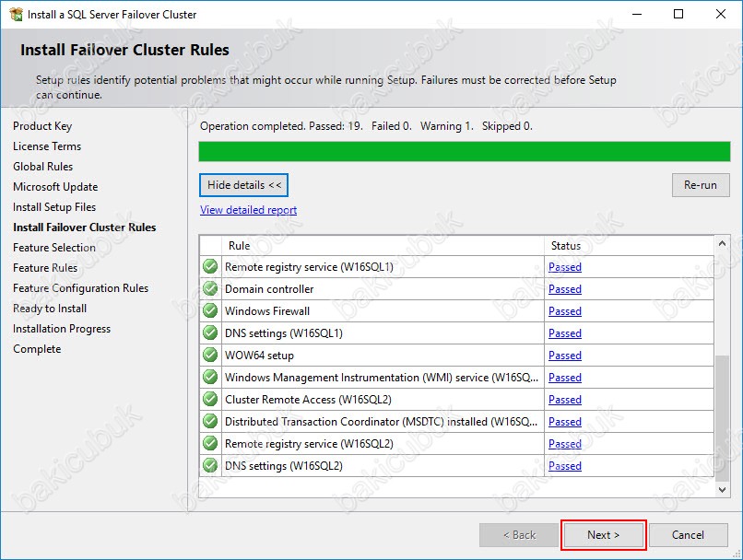Open the View detailed report link
This screenshot has height=560, width=743.
[x=248, y=210]
